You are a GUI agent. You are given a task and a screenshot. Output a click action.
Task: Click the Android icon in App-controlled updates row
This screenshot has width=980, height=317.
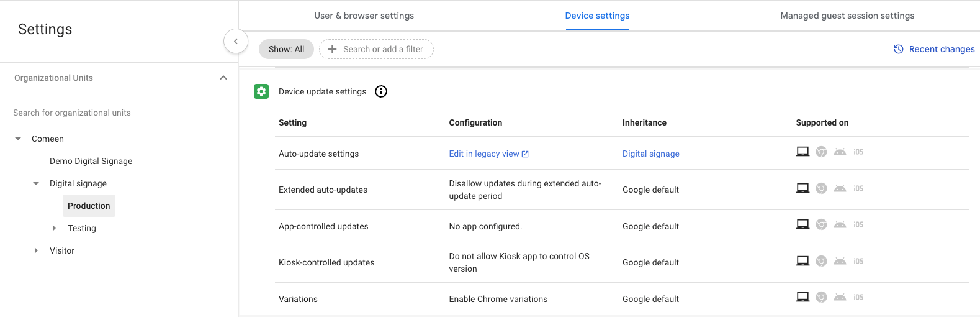point(840,224)
